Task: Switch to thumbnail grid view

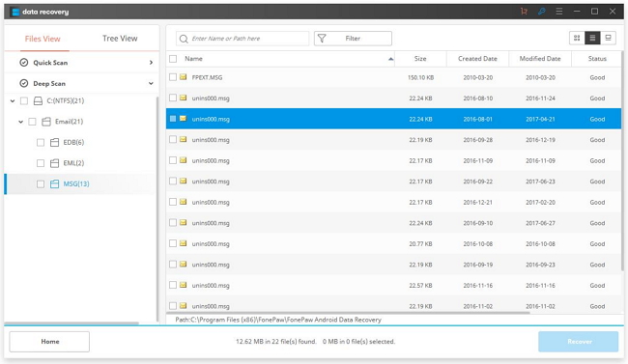Action: pyautogui.click(x=577, y=38)
